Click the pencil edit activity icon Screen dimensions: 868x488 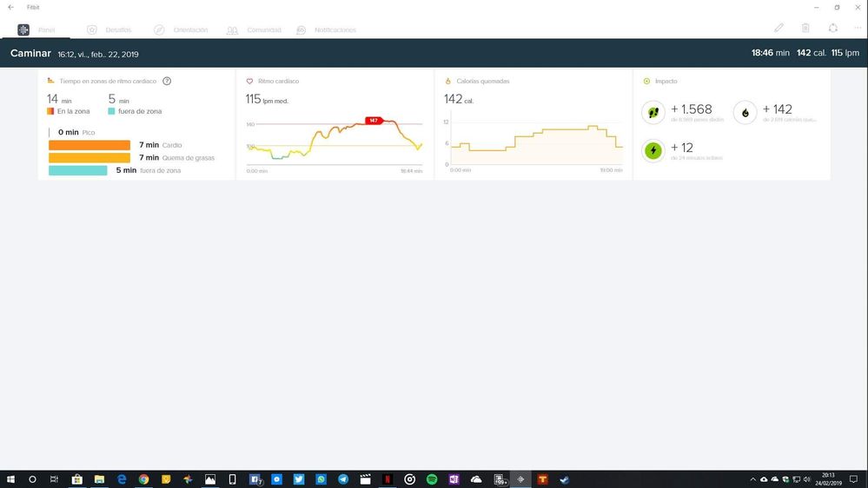pyautogui.click(x=779, y=28)
